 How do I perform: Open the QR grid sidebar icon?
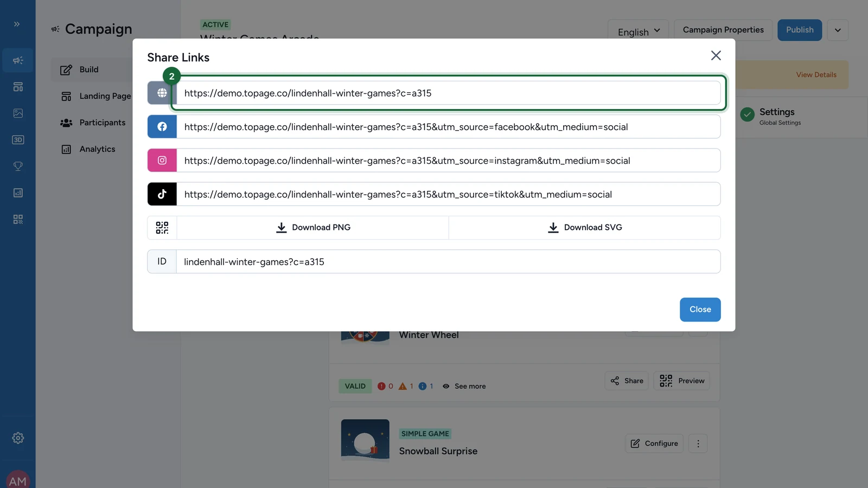(18, 220)
